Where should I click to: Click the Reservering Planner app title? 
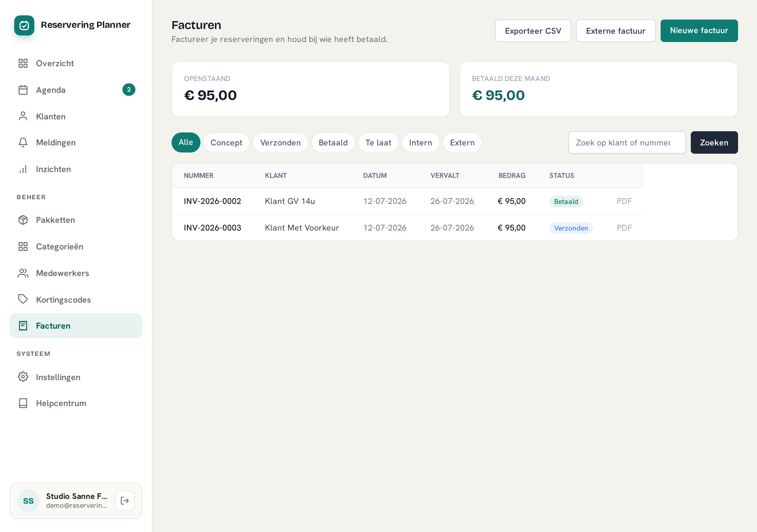click(x=86, y=25)
